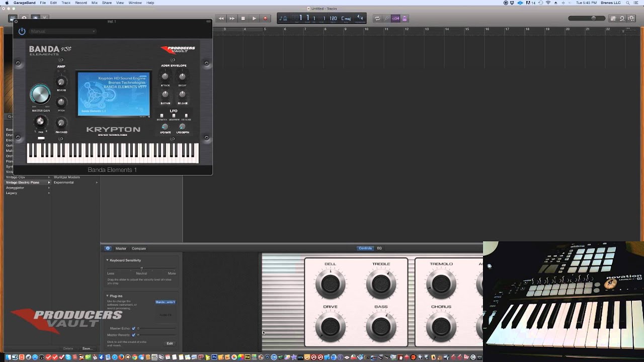Adjust the Keyboard Sensitivity slider
The width and height of the screenshot is (644, 362).
click(x=141, y=268)
